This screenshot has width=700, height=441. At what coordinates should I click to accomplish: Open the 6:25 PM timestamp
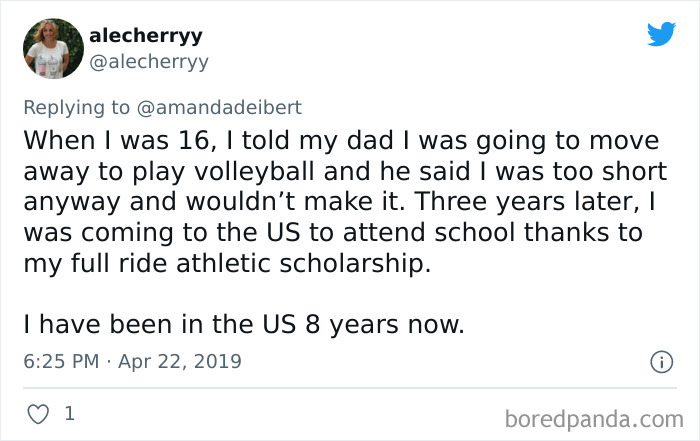coord(58,361)
